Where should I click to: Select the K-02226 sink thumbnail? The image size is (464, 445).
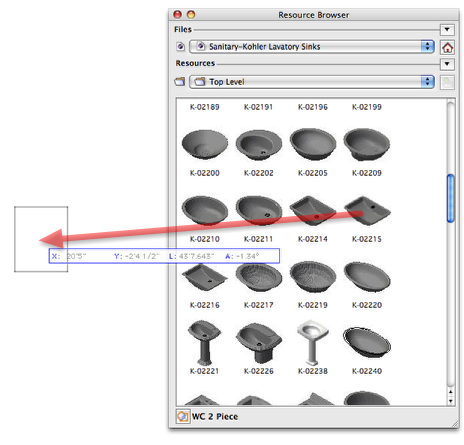(259, 343)
